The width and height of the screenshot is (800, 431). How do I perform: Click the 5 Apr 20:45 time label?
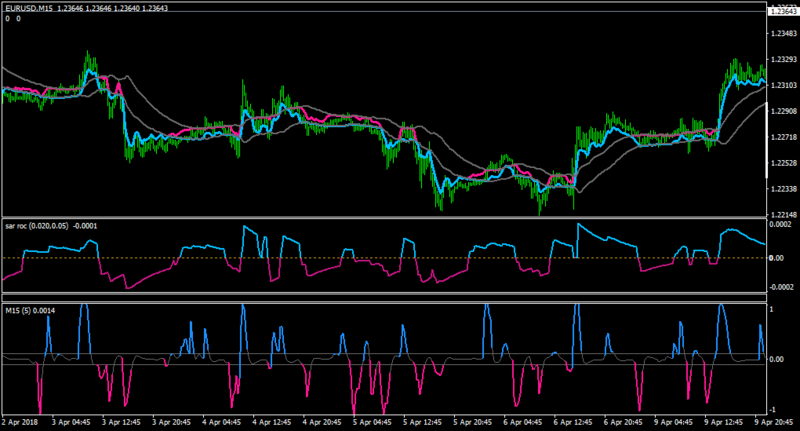click(x=472, y=422)
